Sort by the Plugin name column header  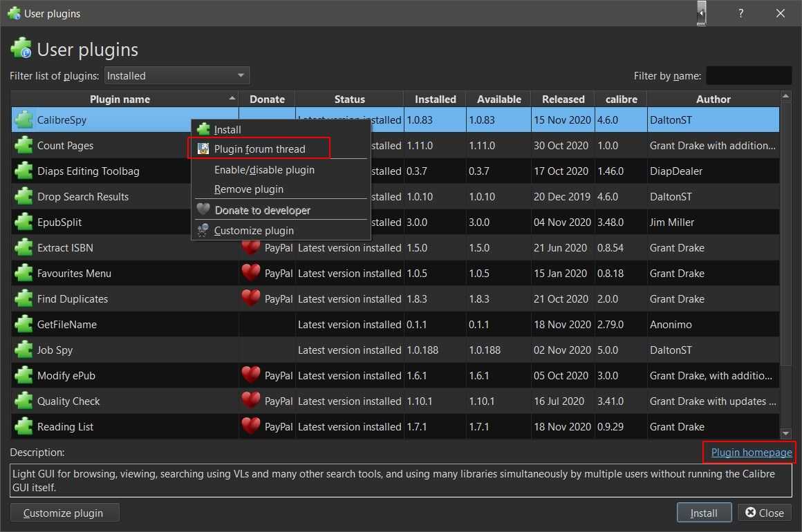tap(124, 99)
